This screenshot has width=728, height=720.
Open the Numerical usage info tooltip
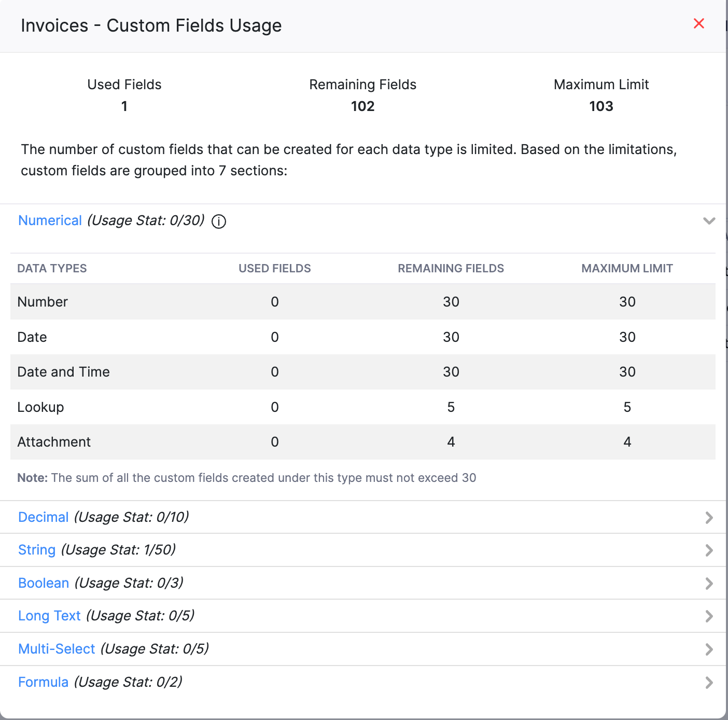[x=219, y=222]
